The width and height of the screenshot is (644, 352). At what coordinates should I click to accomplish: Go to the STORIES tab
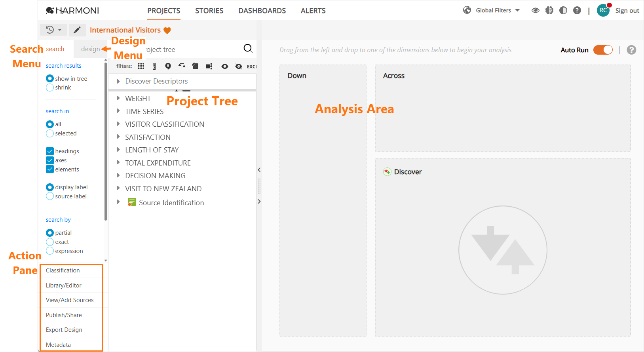click(x=209, y=11)
